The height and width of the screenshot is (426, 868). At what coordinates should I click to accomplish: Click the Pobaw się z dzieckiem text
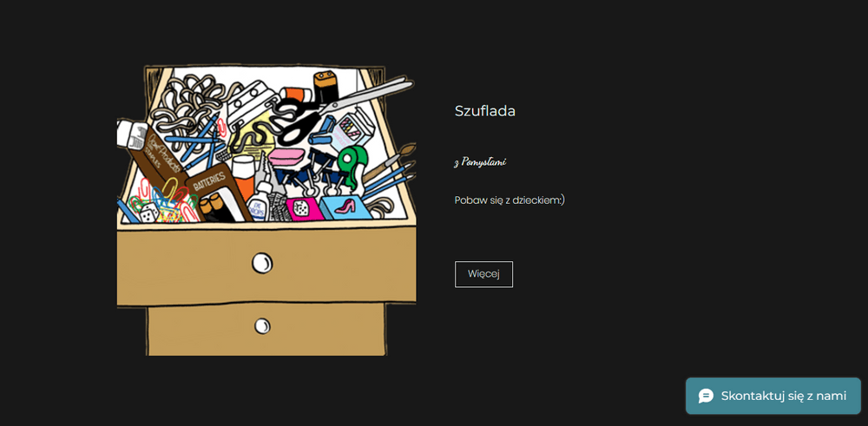(x=510, y=200)
